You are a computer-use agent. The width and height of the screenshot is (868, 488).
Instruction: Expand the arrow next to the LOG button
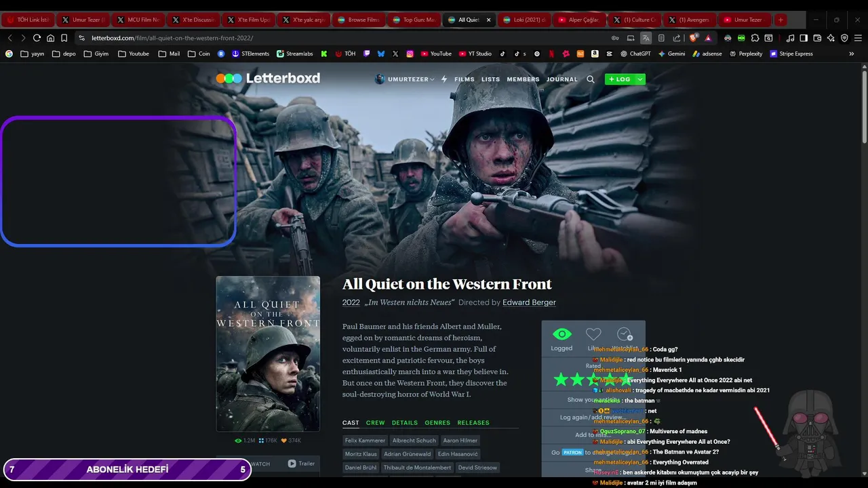(x=640, y=79)
